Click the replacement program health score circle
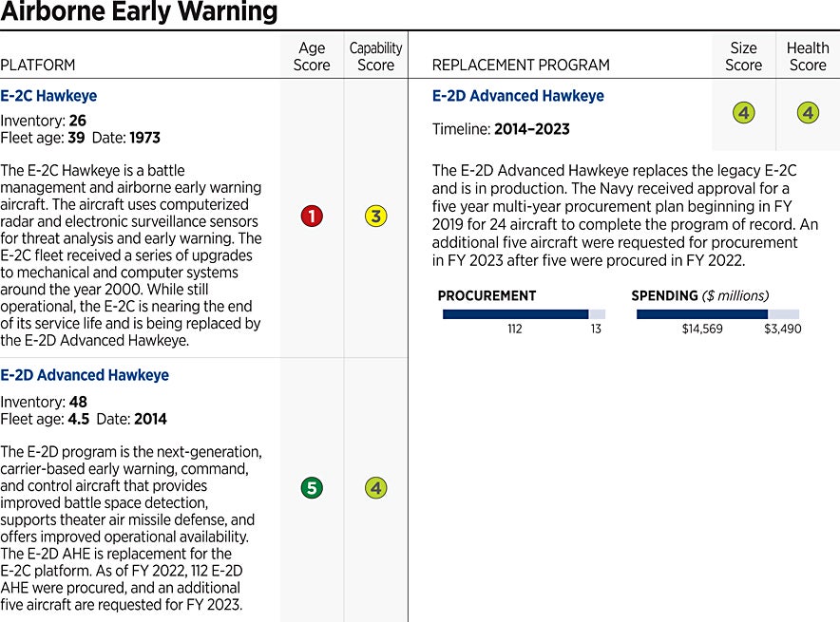The image size is (840, 622). 807,113
